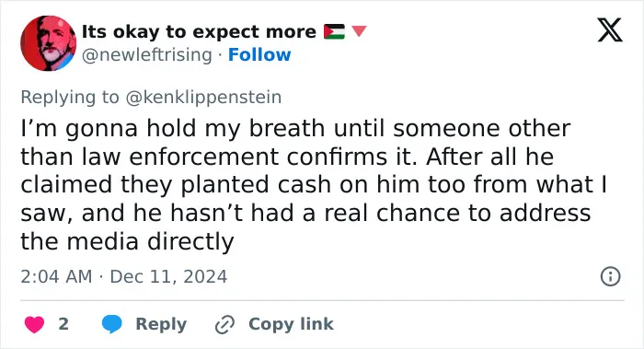Screen dimensions: 644x349
Task: Select the Copy link text
Action: (291, 324)
